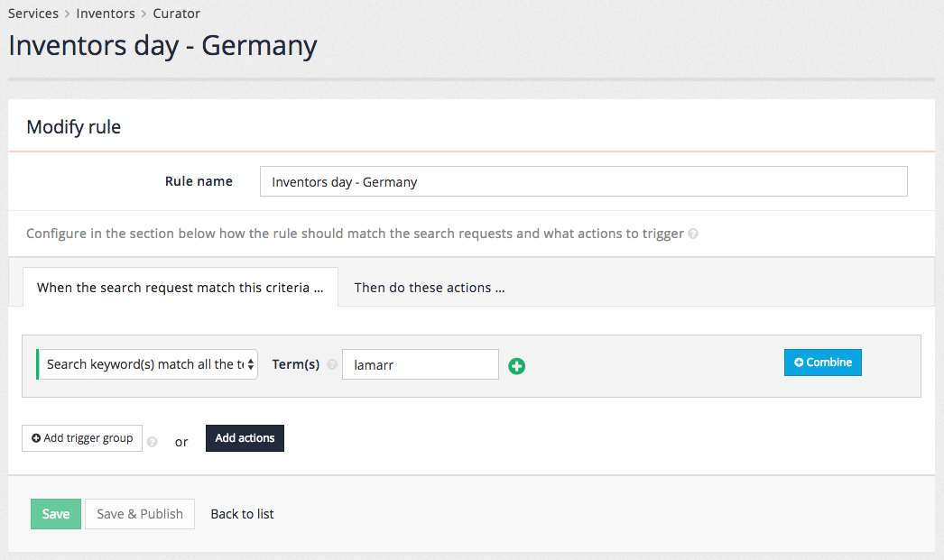944x560 pixels.
Task: Click Save & Publish
Action: coord(139,513)
